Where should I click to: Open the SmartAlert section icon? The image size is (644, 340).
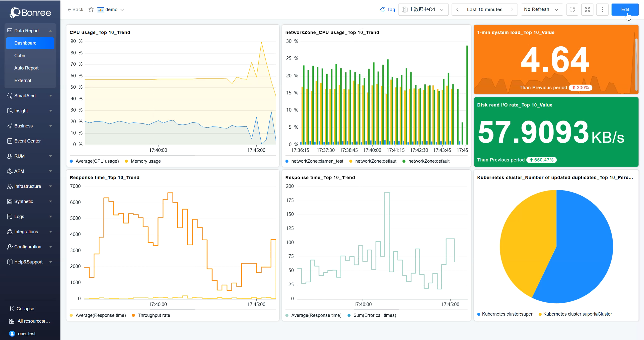tap(10, 96)
